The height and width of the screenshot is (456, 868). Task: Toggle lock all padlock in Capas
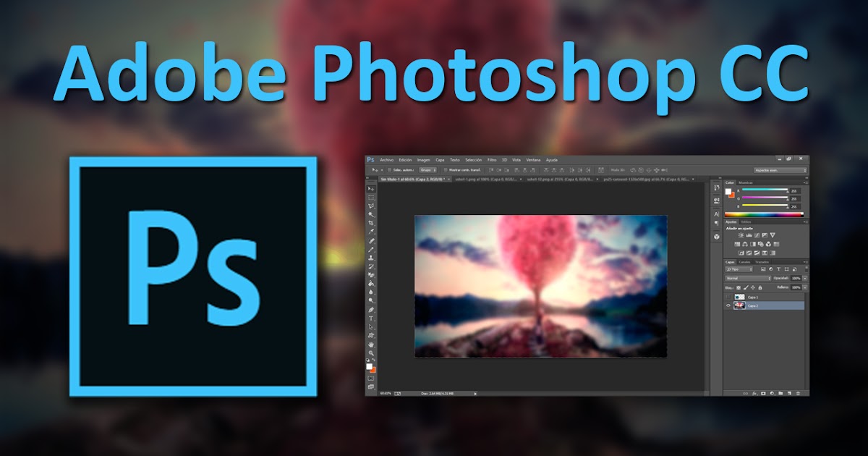click(760, 287)
